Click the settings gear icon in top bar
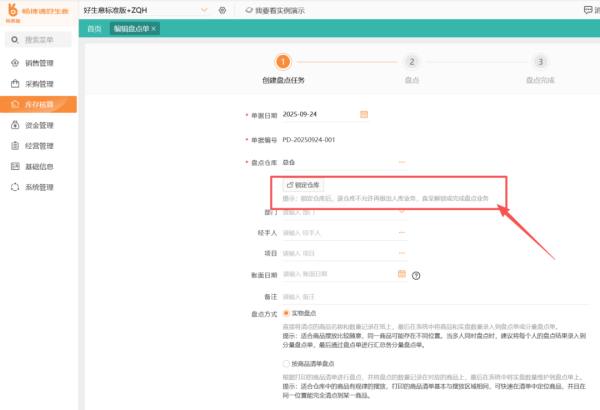600x410 pixels. [x=222, y=10]
